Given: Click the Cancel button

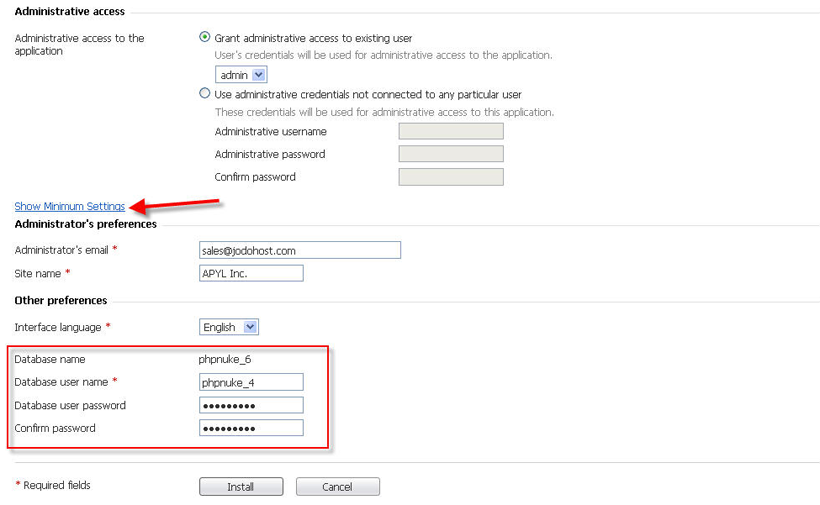Looking at the screenshot, I should click(x=338, y=487).
